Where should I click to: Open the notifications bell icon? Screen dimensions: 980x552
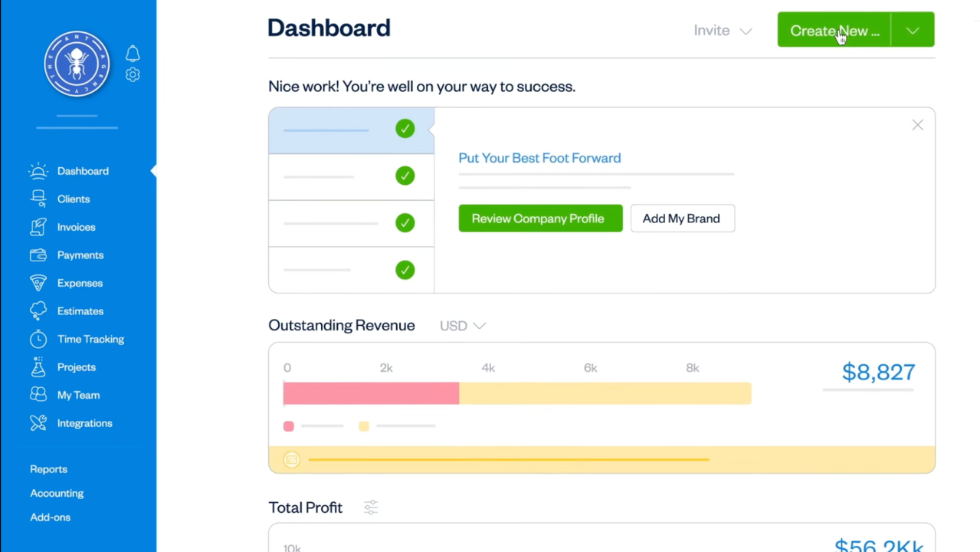coord(132,54)
